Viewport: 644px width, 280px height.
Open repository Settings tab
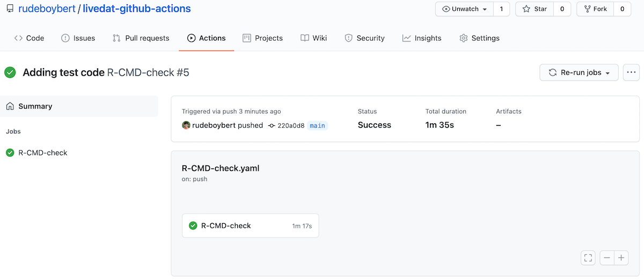(479, 38)
